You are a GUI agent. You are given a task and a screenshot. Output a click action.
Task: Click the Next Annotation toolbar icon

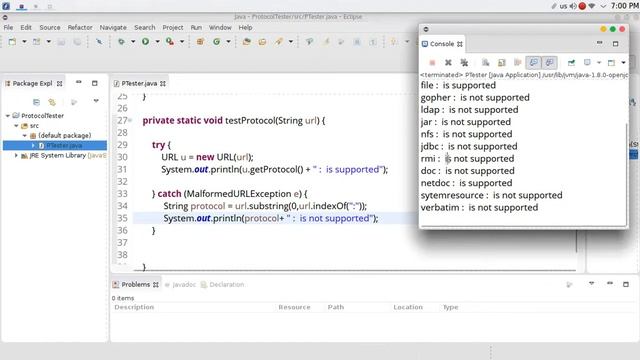393,42
